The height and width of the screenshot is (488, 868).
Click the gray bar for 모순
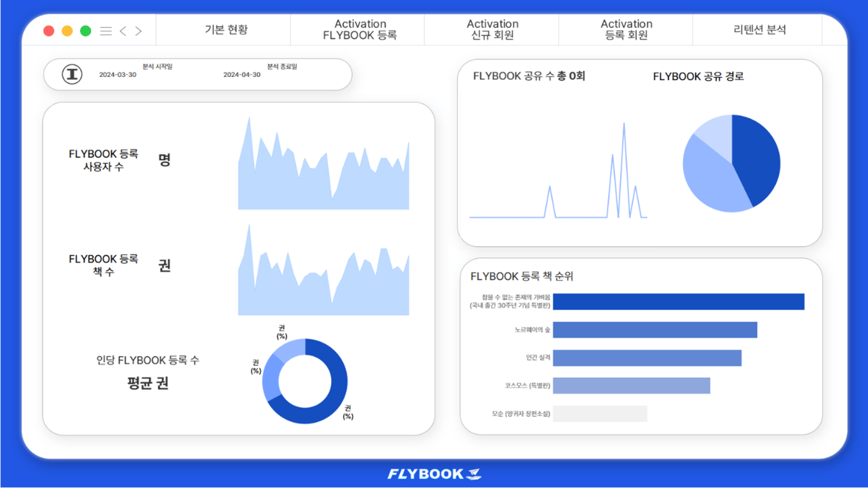600,414
